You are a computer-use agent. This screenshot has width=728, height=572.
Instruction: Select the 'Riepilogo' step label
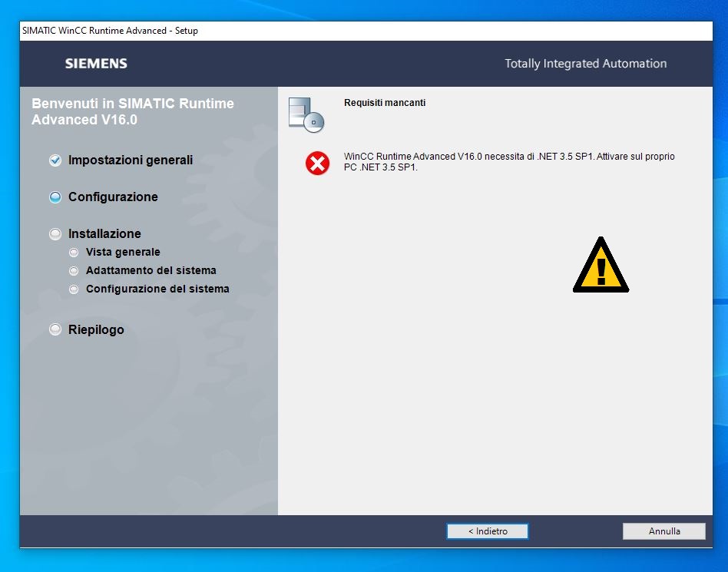pos(96,329)
